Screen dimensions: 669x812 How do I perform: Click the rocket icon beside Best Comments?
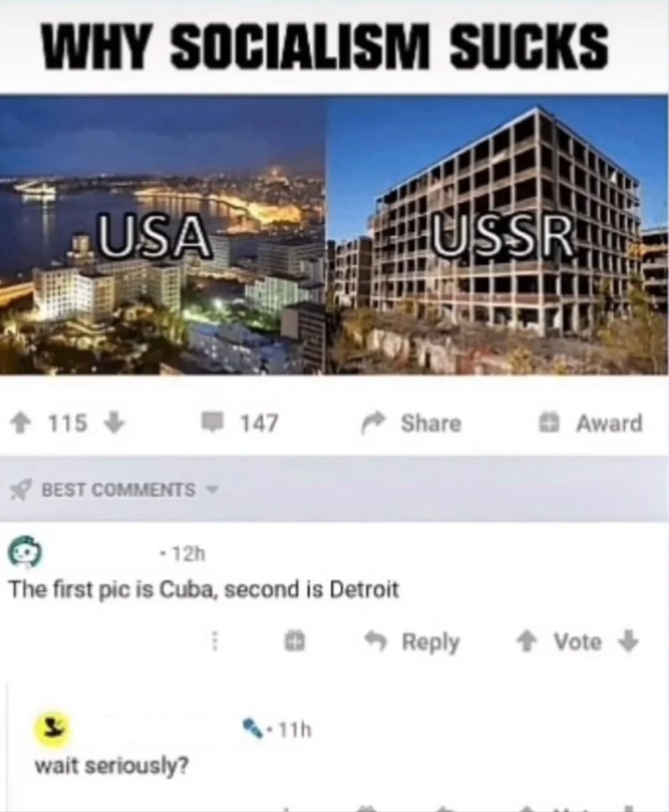[x=22, y=490]
